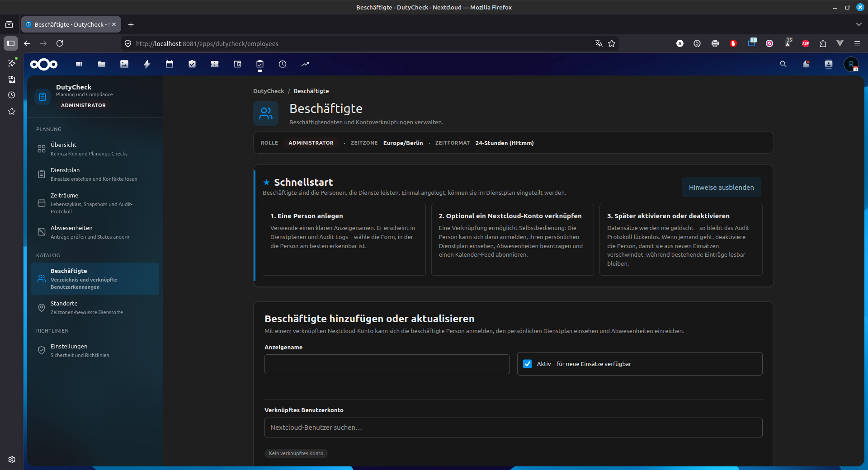Expand the list all tabs chevron
Image resolution: width=868 pixels, height=470 pixels.
[859, 24]
